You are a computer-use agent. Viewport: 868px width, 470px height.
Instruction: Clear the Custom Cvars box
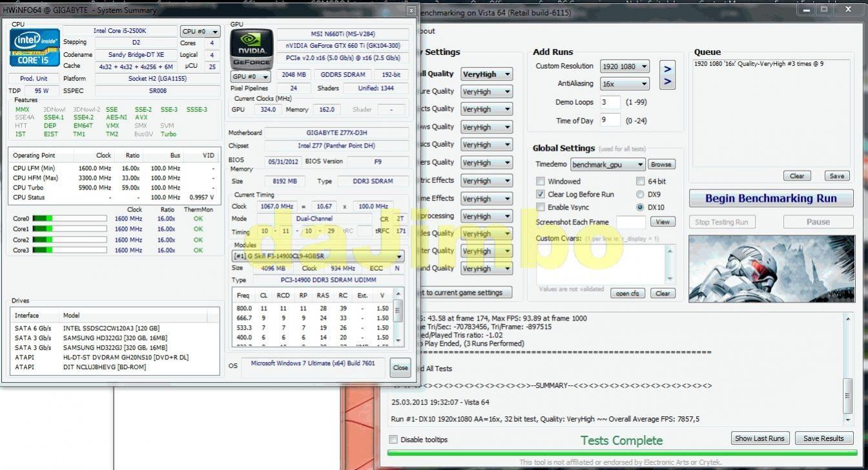pos(663,293)
